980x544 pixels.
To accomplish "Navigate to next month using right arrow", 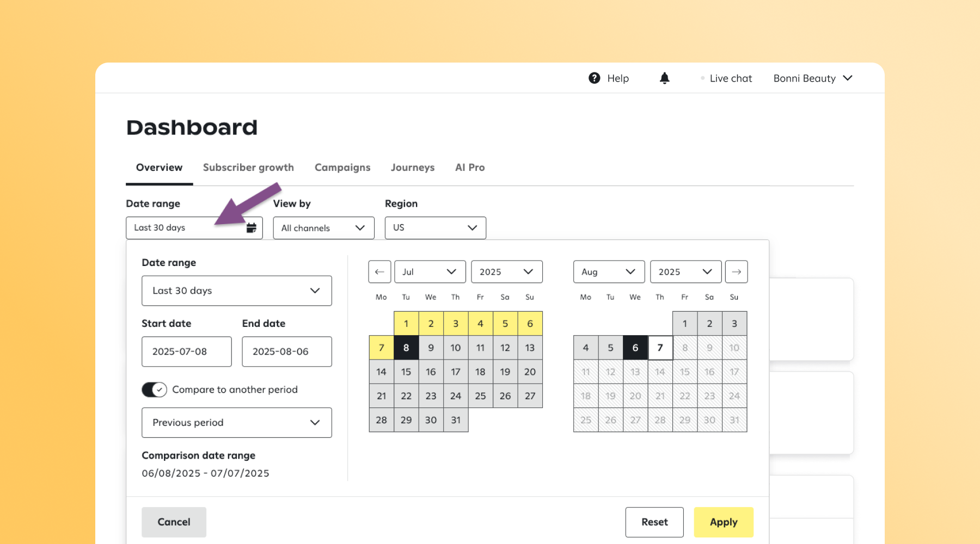I will [x=736, y=271].
